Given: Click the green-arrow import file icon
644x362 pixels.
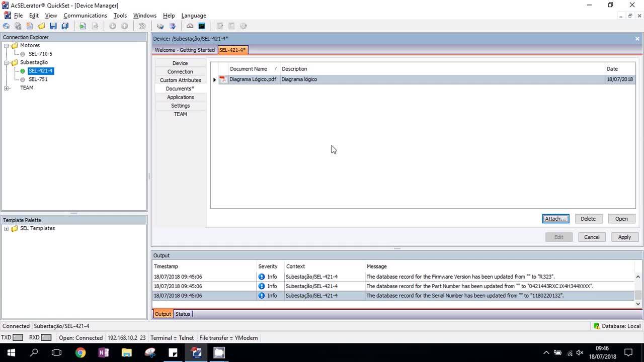Looking at the screenshot, I should (x=83, y=26).
